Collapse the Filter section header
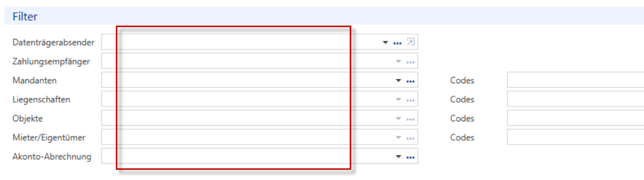Image resolution: width=644 pixels, height=180 pixels. coord(25,17)
